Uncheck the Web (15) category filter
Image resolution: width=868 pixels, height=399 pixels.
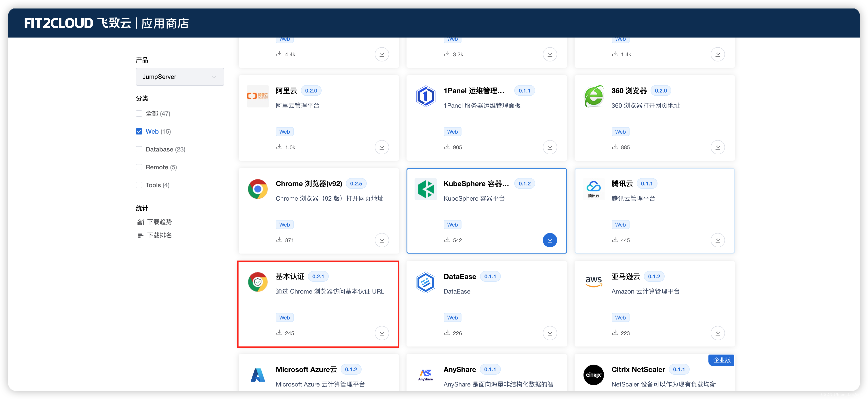click(x=139, y=131)
